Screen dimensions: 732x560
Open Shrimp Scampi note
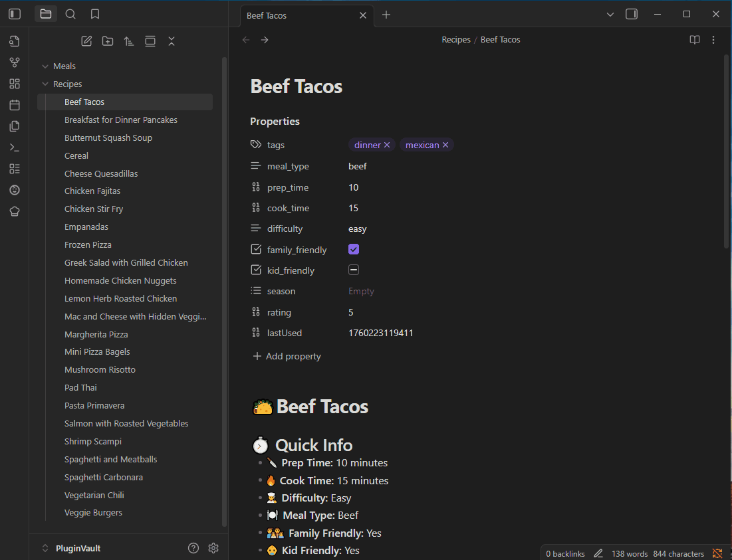[93, 441]
